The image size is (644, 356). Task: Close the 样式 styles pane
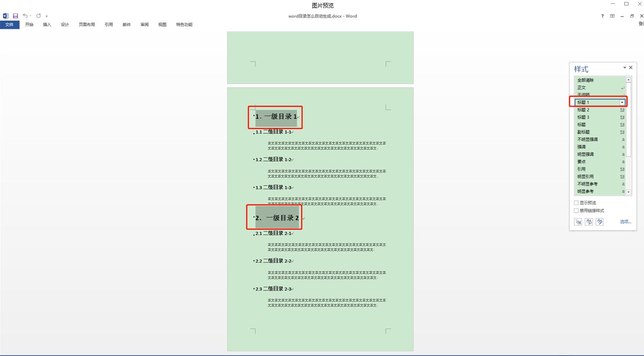click(631, 68)
